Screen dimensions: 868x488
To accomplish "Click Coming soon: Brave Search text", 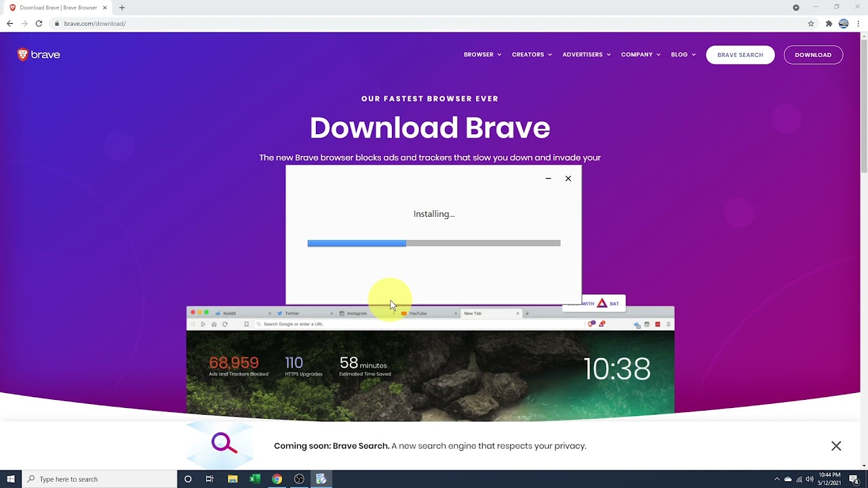I will point(332,446).
